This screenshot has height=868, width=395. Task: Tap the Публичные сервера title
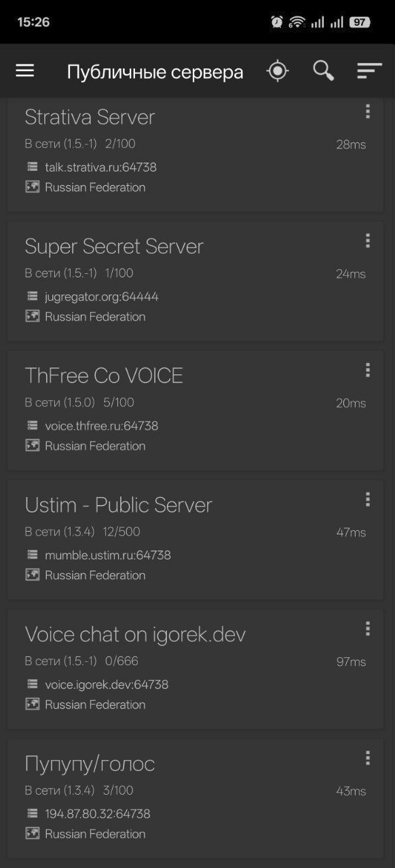tap(155, 72)
